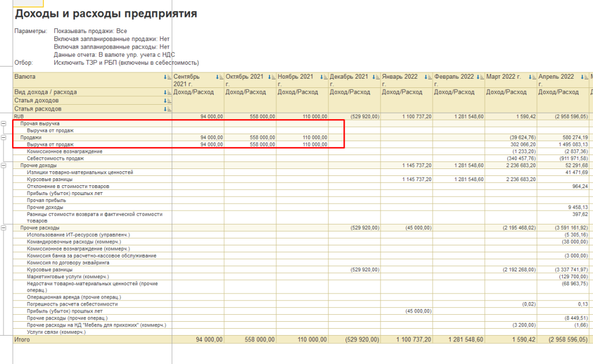Sort by Декабрь 2021 column icon
Screen dimensions: 593x364
[376, 77]
